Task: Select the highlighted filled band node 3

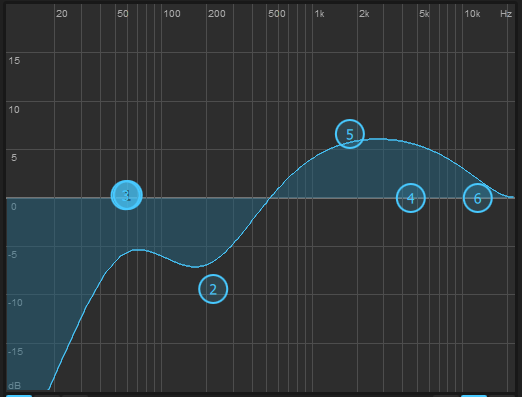Action: click(127, 195)
